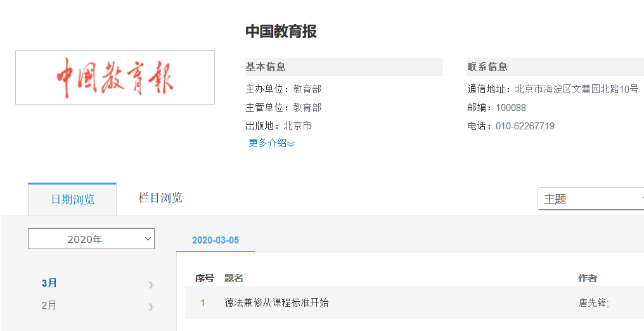Click row number 1 in the table
The width and height of the screenshot is (644, 331).
pos(203,304)
